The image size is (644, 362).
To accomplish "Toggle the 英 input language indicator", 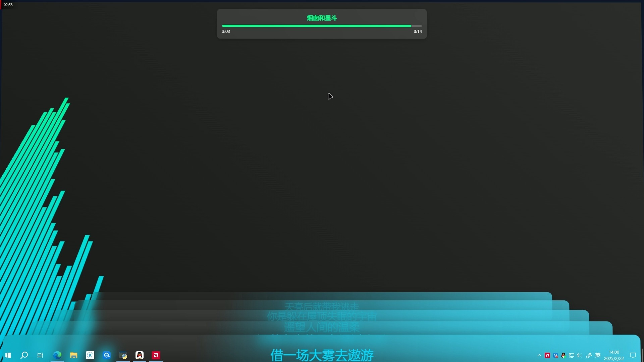I will click(x=598, y=355).
